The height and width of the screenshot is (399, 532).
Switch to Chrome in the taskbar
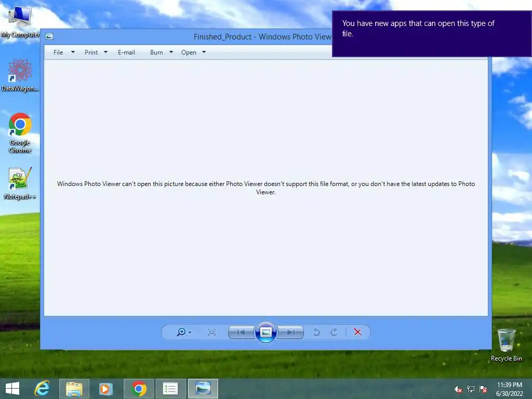point(138,389)
